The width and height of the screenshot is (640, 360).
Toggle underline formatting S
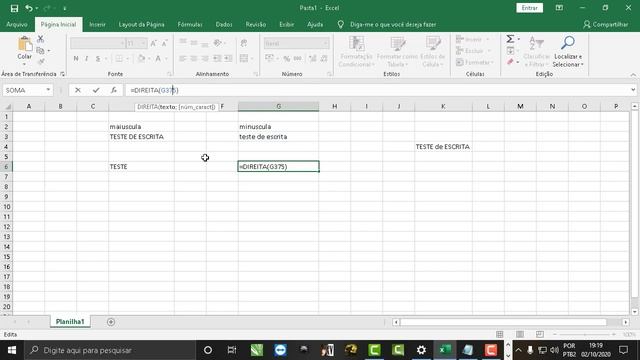(98, 59)
